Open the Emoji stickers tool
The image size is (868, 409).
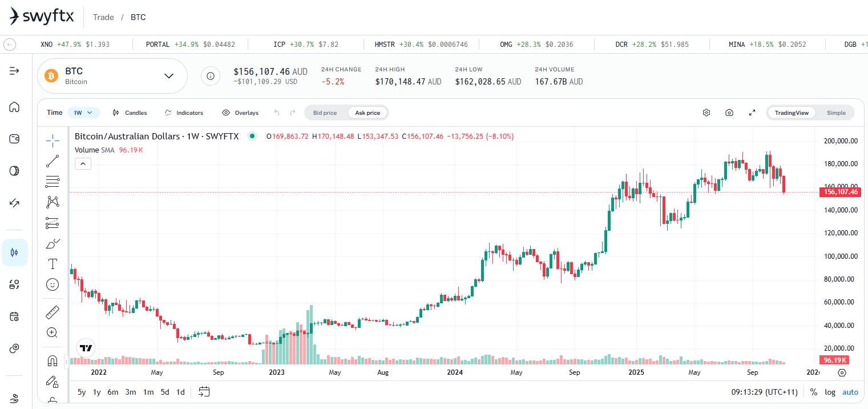[52, 284]
